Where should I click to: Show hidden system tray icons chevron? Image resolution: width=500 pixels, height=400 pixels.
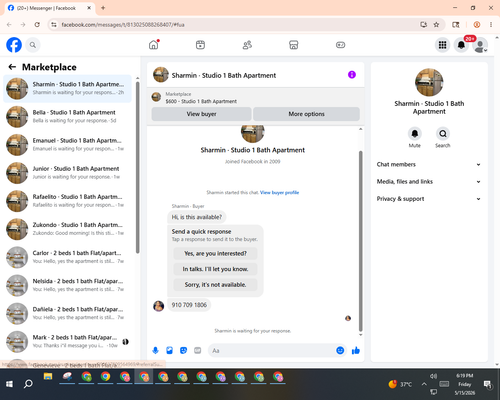coord(424,384)
